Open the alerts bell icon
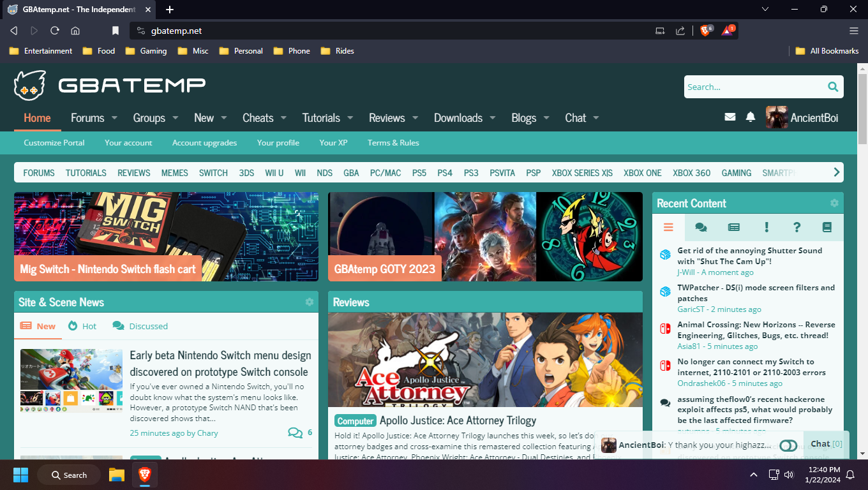This screenshot has width=868, height=490. [751, 117]
